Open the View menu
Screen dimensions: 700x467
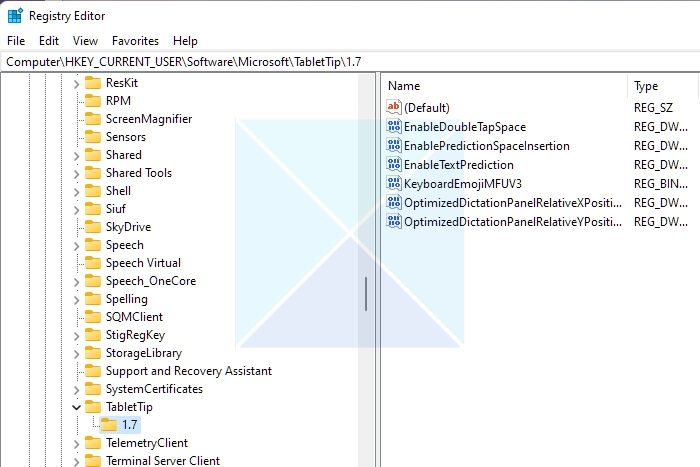click(x=85, y=41)
